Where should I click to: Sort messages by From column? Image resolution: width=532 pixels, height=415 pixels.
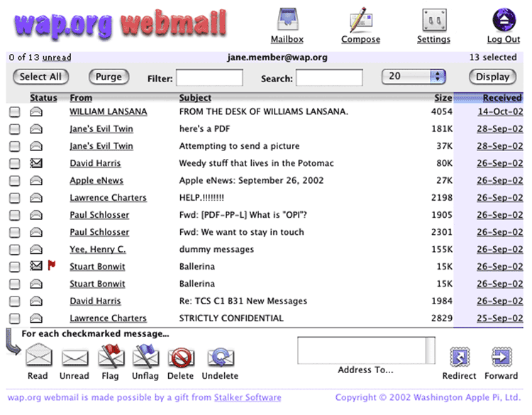point(81,98)
